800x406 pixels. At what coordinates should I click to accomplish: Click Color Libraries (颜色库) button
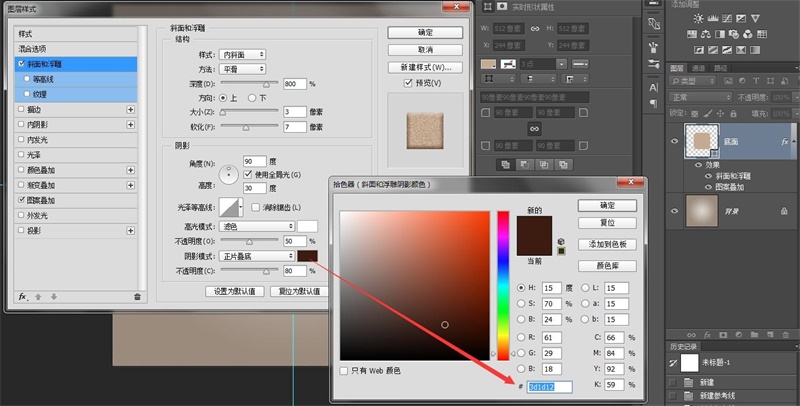[607, 266]
